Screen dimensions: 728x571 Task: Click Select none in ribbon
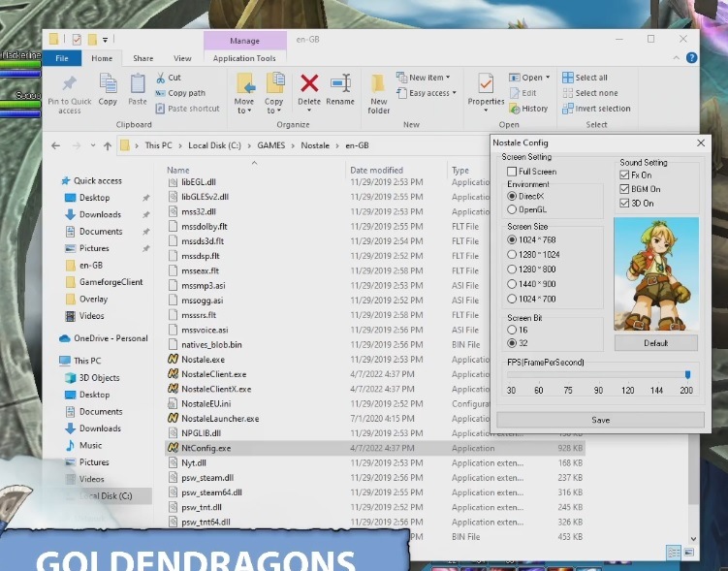tap(590, 93)
